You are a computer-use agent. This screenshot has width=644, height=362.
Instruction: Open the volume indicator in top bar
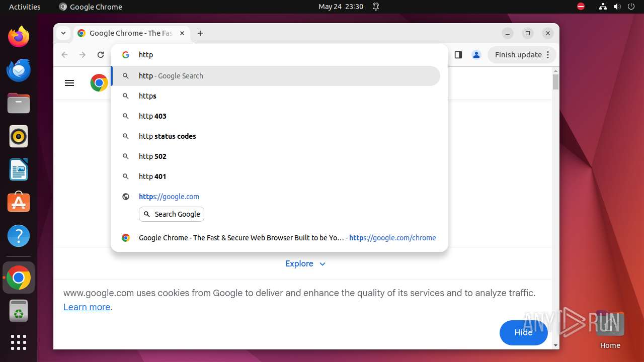[x=617, y=7]
